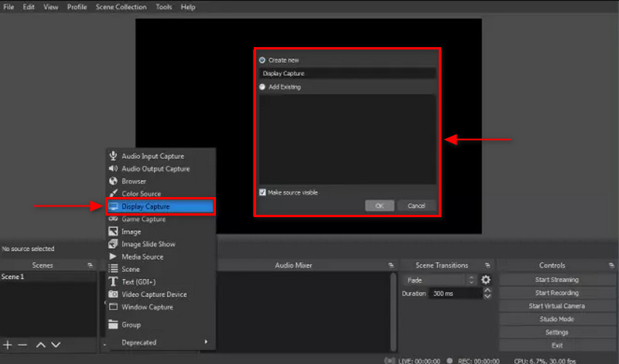
Task: Open the Scene Collection menu
Action: [x=121, y=7]
